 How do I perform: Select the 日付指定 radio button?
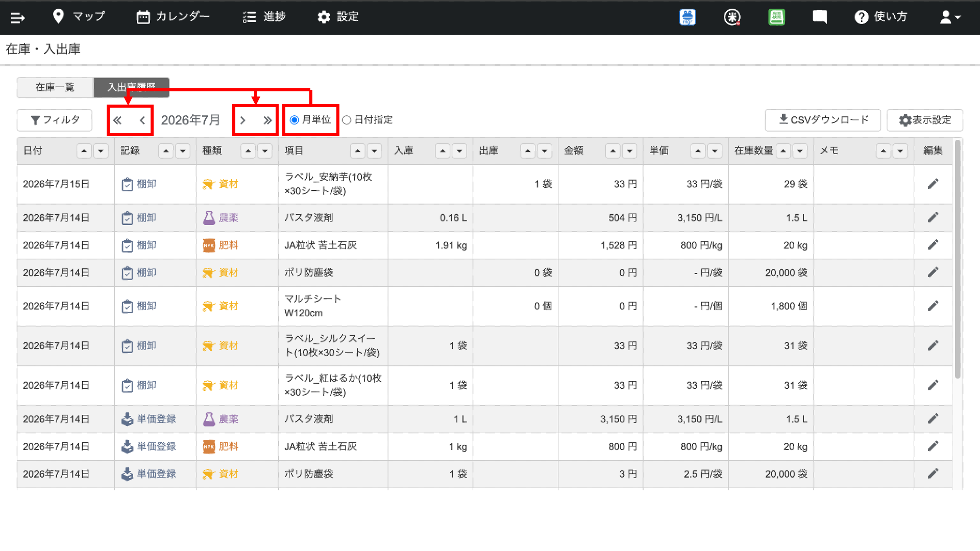347,120
